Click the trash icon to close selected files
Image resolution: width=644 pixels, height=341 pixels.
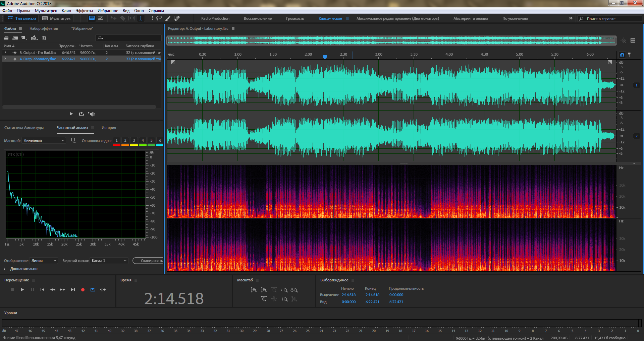[x=44, y=38]
